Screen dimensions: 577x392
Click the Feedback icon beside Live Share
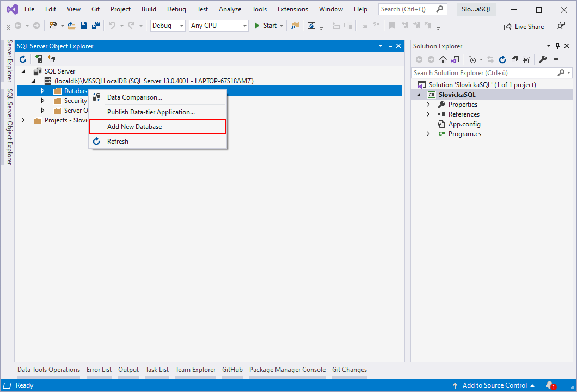coord(561,26)
